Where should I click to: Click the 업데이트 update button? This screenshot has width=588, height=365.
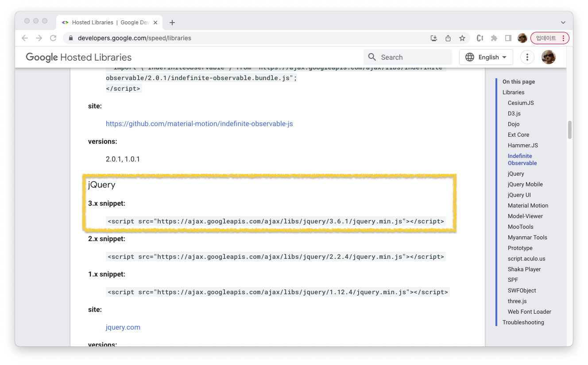click(x=549, y=38)
